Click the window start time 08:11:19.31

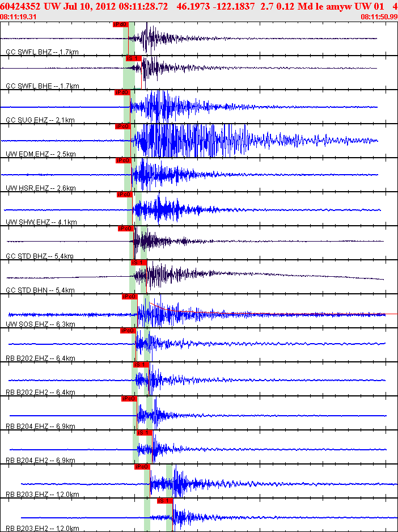pos(18,17)
